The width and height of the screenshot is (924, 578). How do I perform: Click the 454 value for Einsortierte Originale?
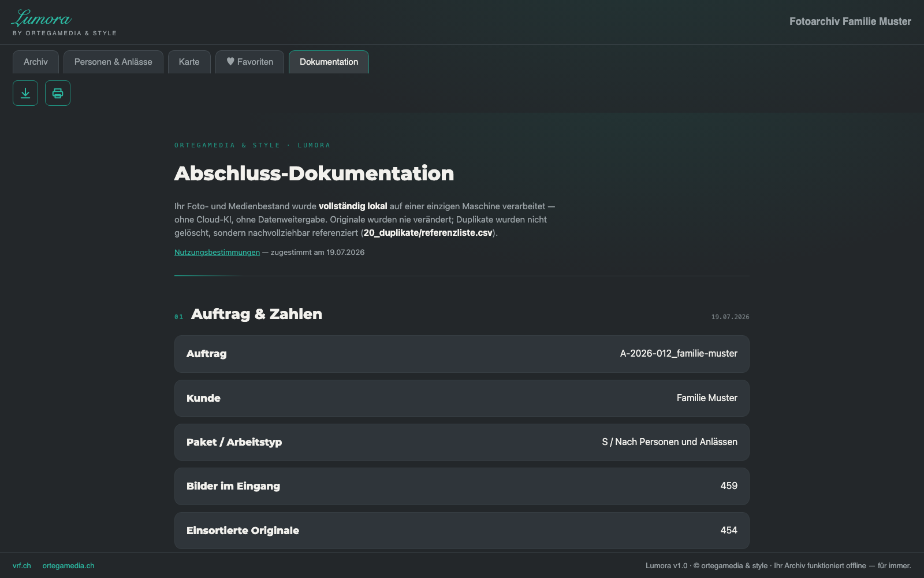(x=729, y=531)
